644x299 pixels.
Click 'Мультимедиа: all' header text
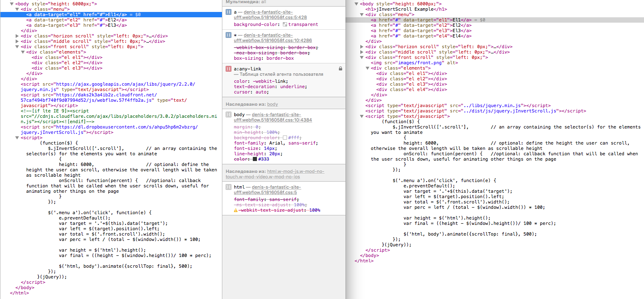click(246, 2)
